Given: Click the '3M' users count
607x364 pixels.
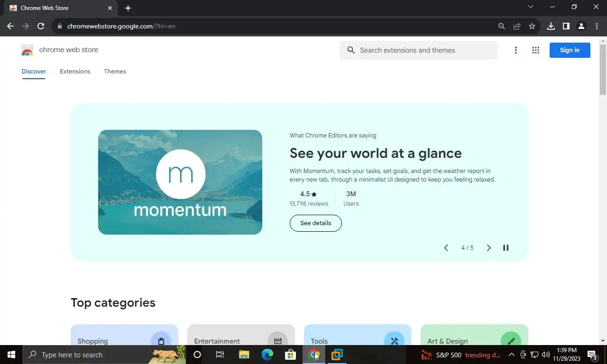Looking at the screenshot, I should [351, 194].
